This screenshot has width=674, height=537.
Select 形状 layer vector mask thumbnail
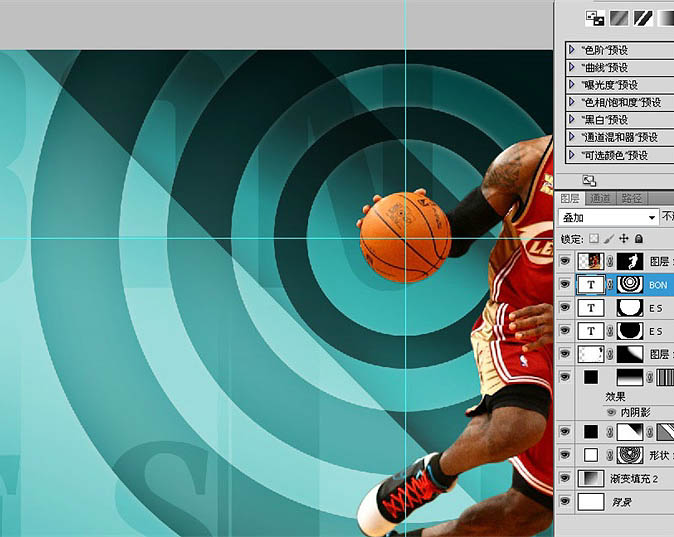point(630,455)
